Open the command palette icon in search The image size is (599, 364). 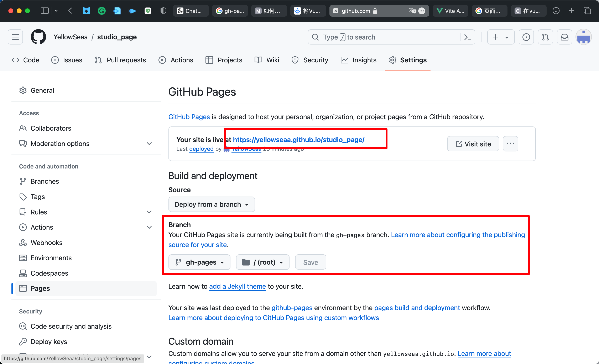(467, 37)
